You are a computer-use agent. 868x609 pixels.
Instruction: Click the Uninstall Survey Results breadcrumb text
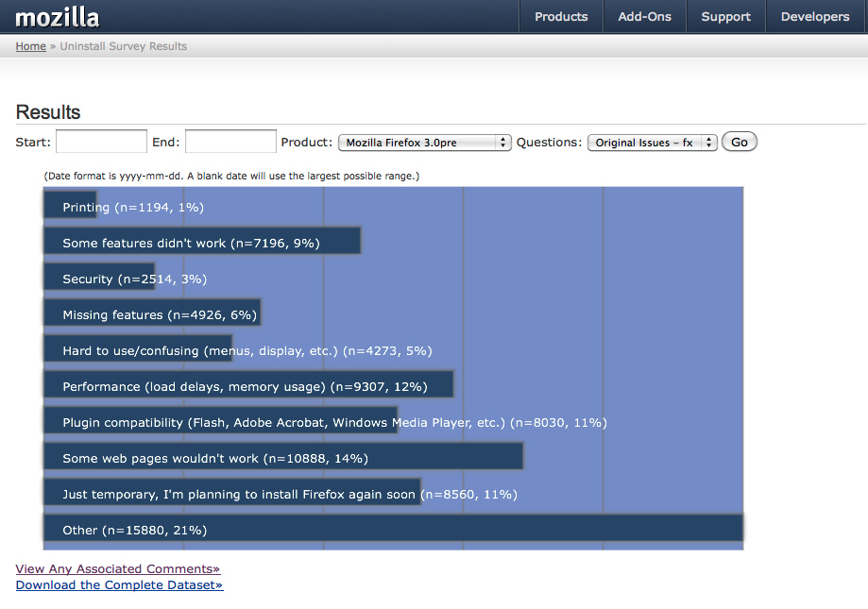click(x=124, y=46)
